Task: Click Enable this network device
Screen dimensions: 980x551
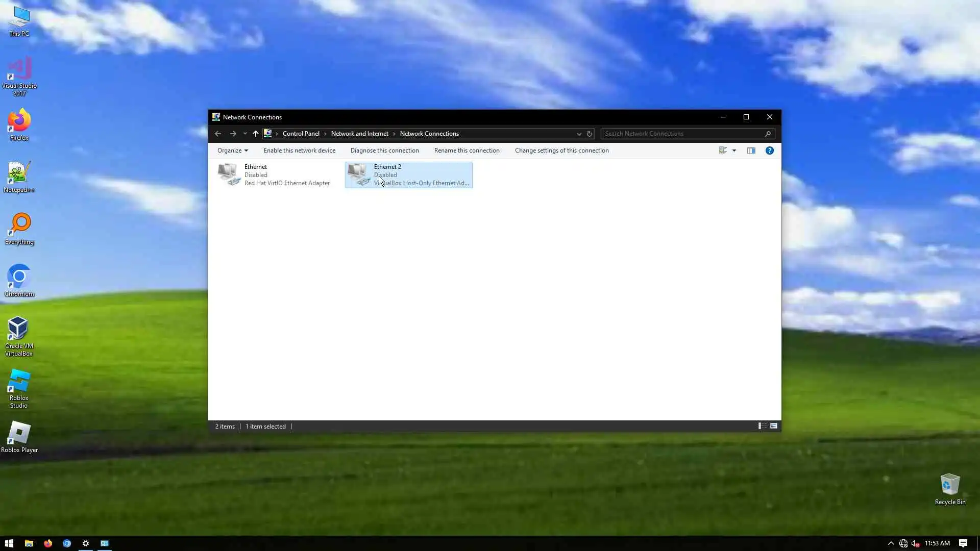Action: pos(299,151)
